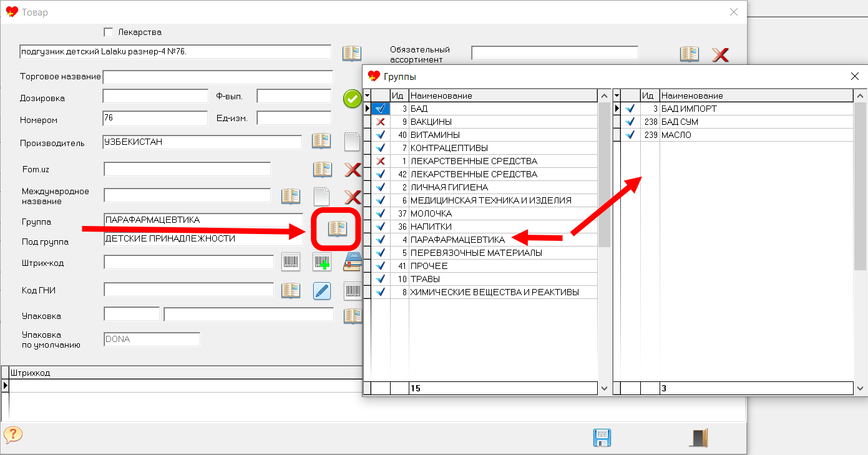The image size is (868, 455).
Task: Focus the Производитель field showing УЗБЕКИСТАН
Action: pyautogui.click(x=202, y=142)
